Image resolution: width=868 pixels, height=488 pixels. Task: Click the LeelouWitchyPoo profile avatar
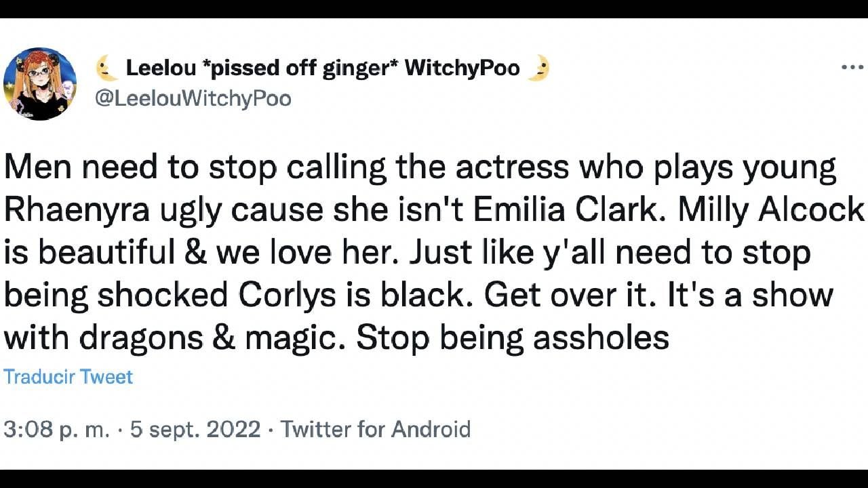tap(40, 84)
